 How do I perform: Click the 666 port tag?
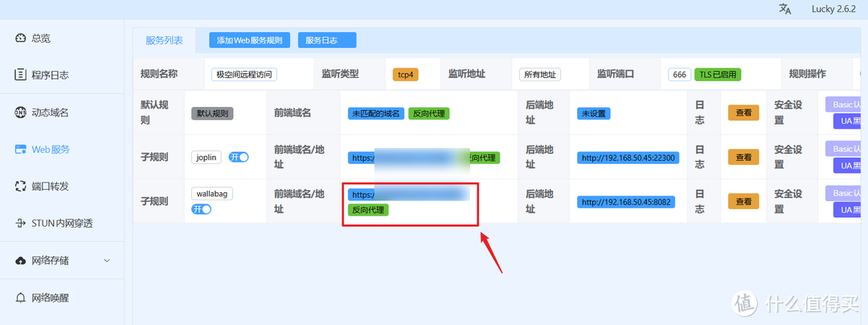pos(679,74)
